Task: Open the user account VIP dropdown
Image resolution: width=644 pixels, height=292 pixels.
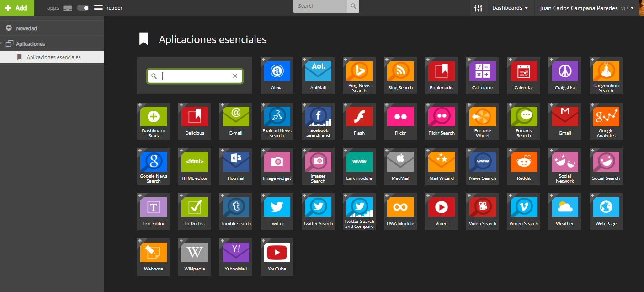Action: coord(587,8)
